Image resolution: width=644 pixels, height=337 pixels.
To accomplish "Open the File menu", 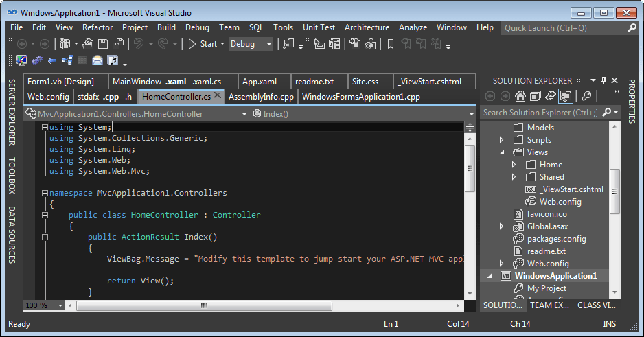I will tap(16, 27).
